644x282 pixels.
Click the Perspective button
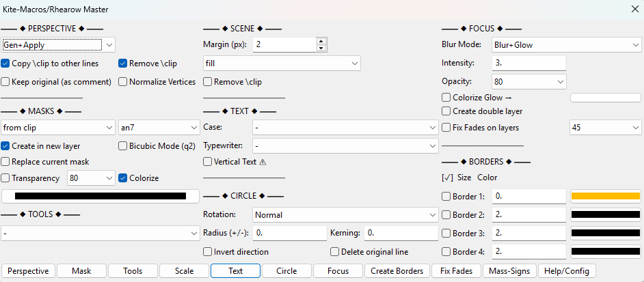click(x=28, y=271)
